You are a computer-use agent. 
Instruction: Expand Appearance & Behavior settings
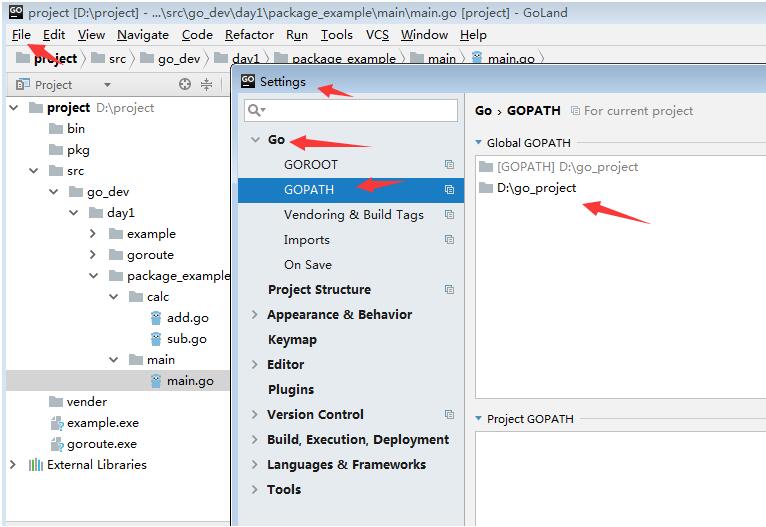255,315
